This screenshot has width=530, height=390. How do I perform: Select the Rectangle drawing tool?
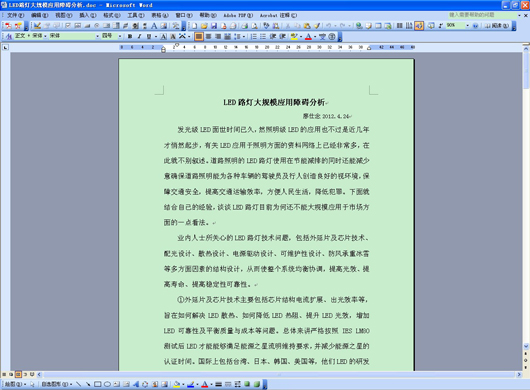(98, 384)
